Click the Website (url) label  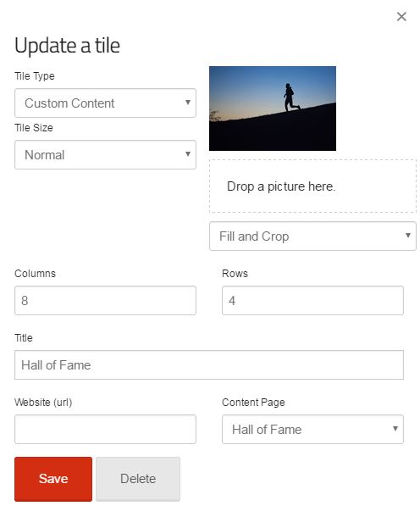click(x=43, y=403)
